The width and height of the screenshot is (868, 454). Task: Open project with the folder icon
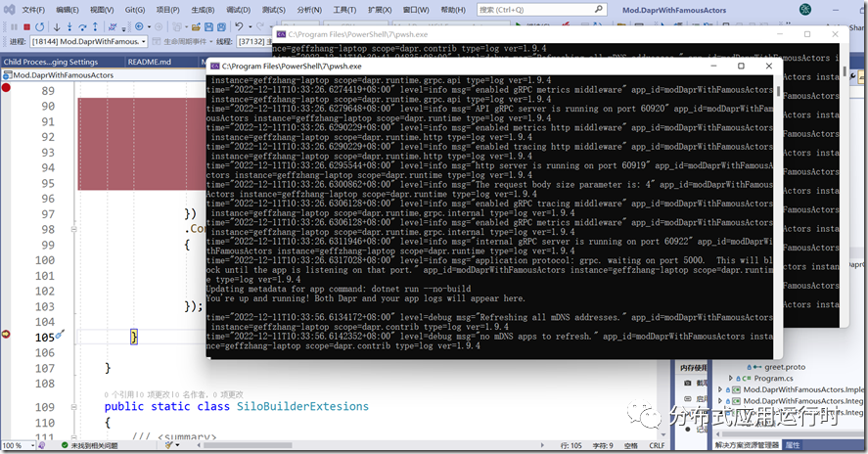coord(196,26)
